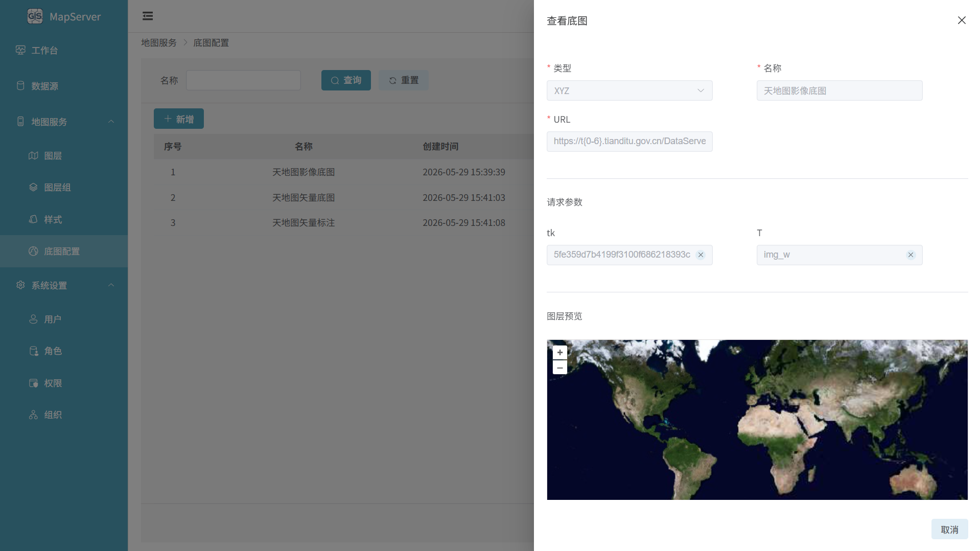
Task: Click the MapServer GIS logo icon
Action: (x=35, y=16)
